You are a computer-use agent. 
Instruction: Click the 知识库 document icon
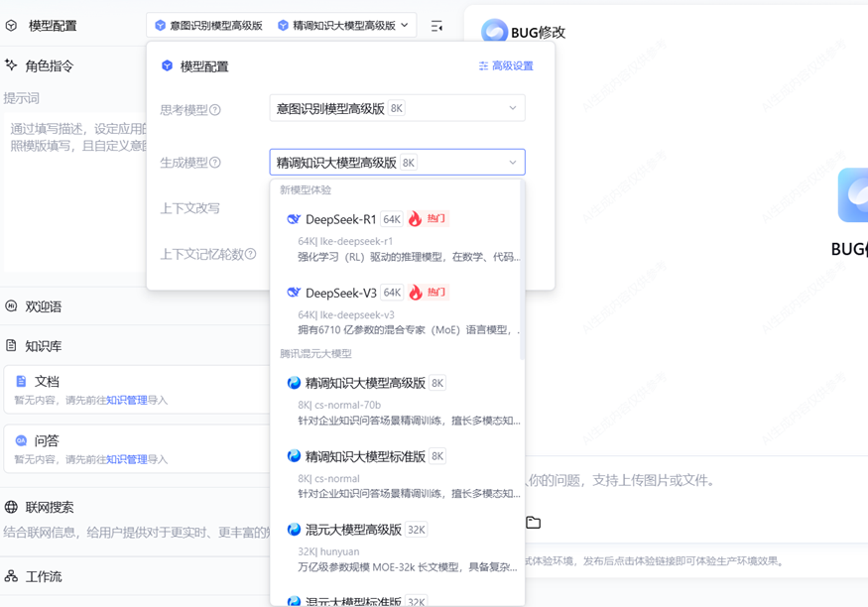(x=11, y=346)
